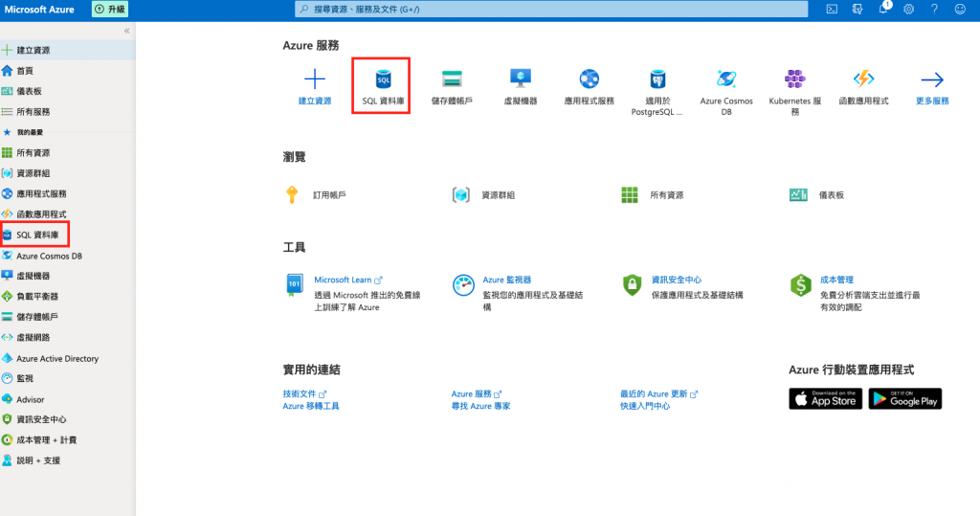Open 儲存體帳戶 service icon in Azure 服務
Viewport: 980px width, 516px height.
pos(452,79)
